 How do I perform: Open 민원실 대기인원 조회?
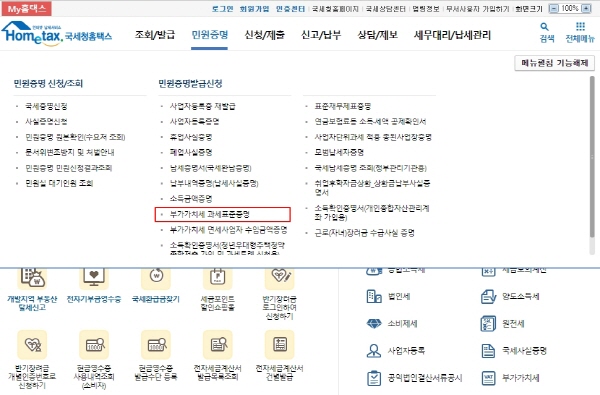pyautogui.click(x=59, y=183)
